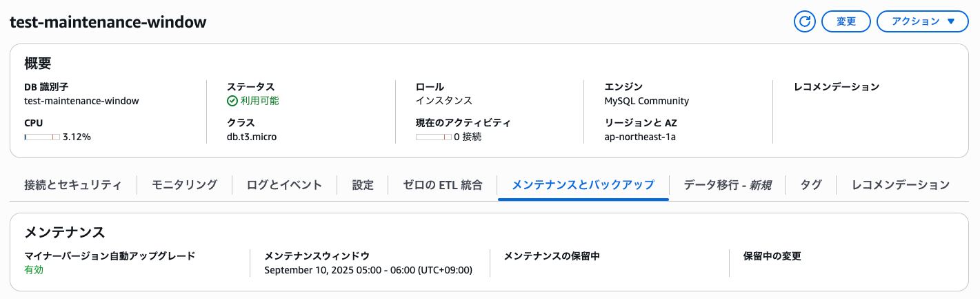Click the current activity connections bar
The height and width of the screenshot is (299, 980).
434,137
